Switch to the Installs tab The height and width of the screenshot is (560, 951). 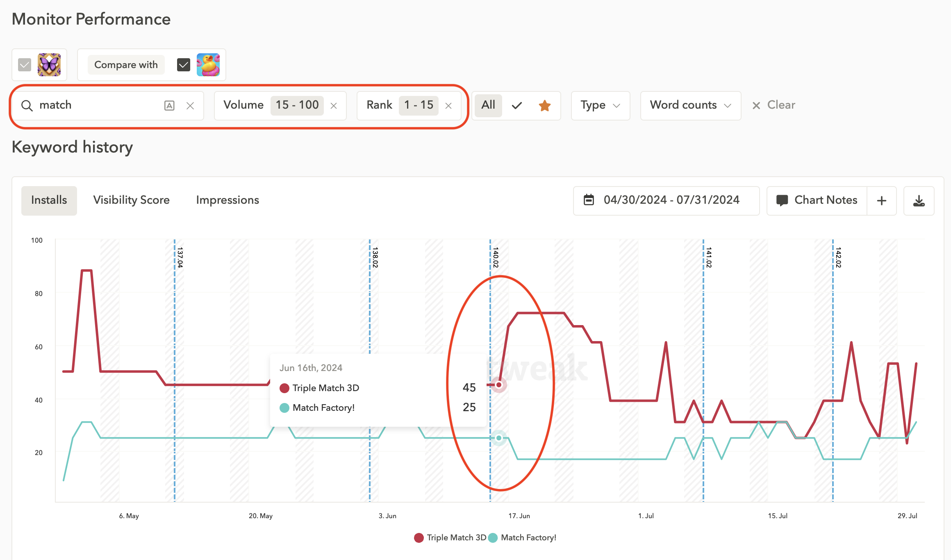[49, 200]
